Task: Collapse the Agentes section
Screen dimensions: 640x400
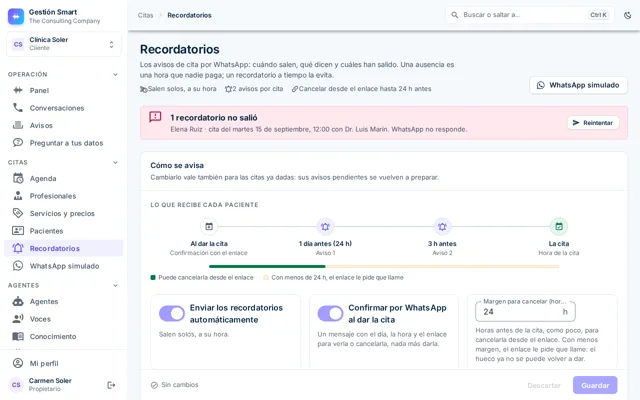Action: click(116, 285)
